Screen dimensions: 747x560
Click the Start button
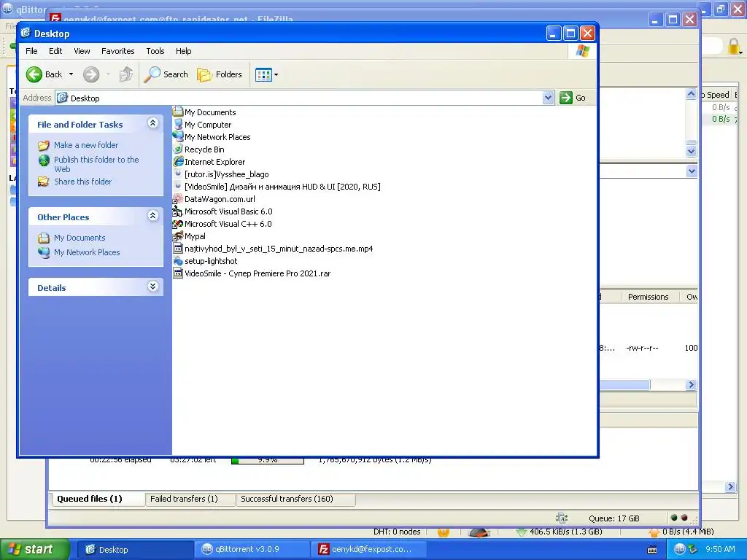tap(35, 549)
